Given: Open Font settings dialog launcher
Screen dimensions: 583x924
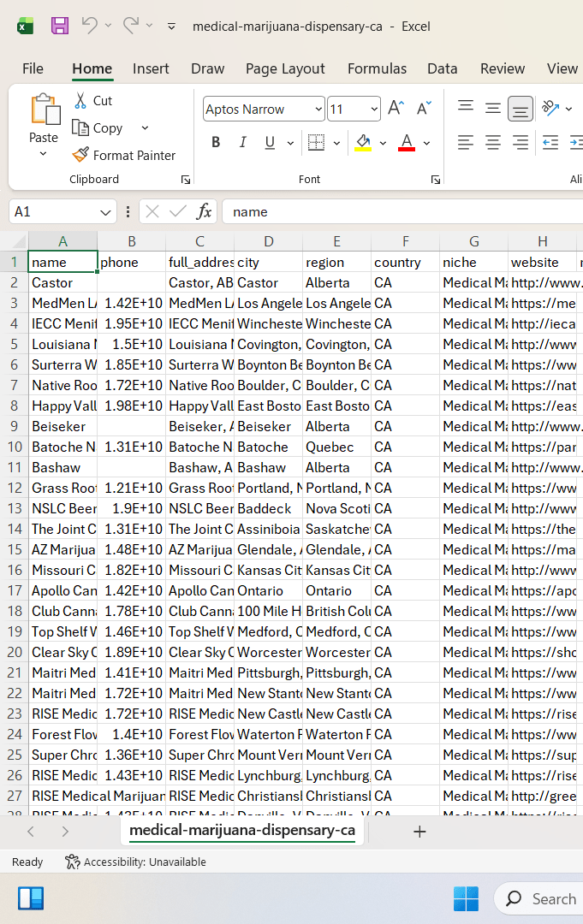Looking at the screenshot, I should [x=436, y=180].
